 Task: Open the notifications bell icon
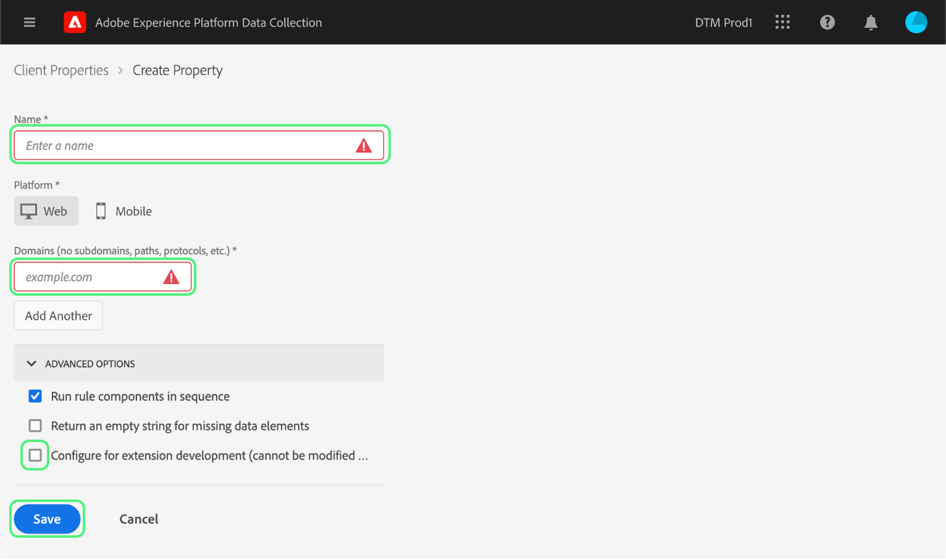coord(871,23)
